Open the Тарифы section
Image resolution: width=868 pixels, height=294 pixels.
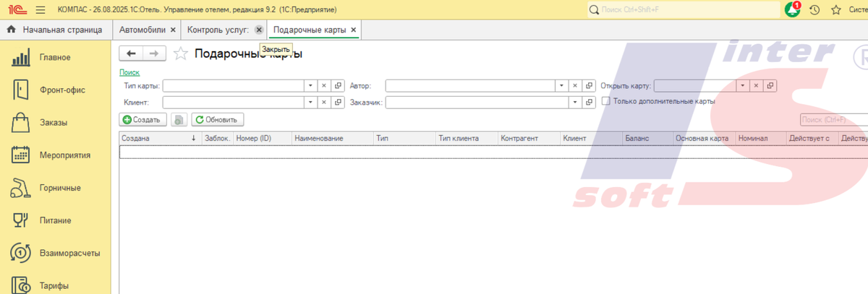point(55,285)
